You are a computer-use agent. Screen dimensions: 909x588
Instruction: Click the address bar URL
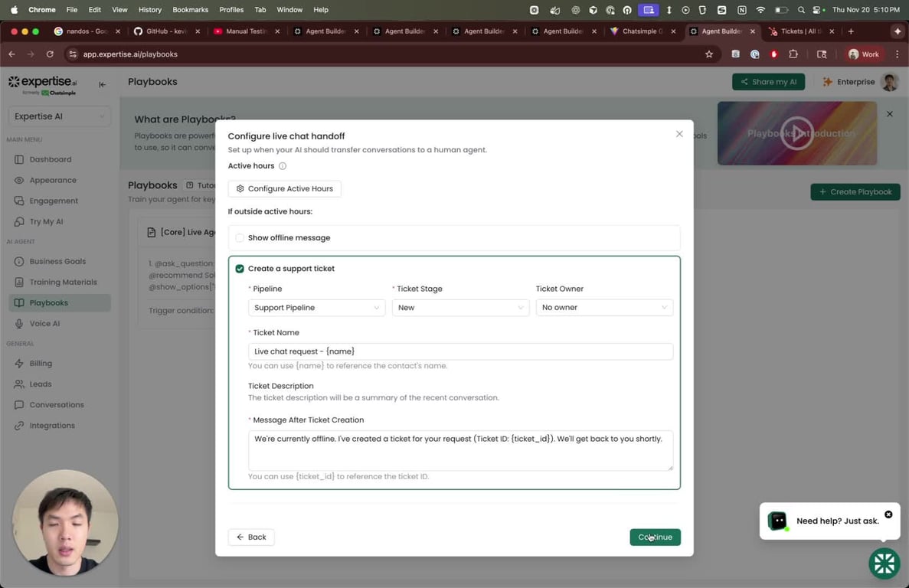(x=130, y=54)
